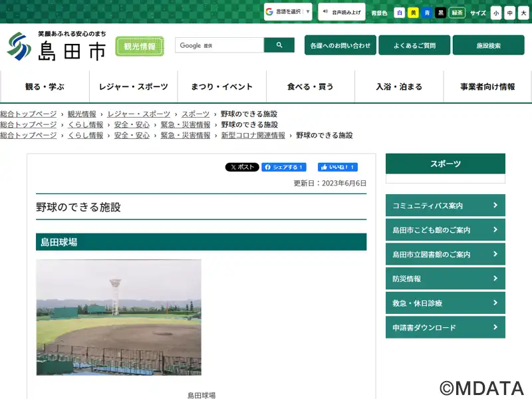Expand the 食べる・買う menu
The width and height of the screenshot is (532, 399).
tap(311, 86)
